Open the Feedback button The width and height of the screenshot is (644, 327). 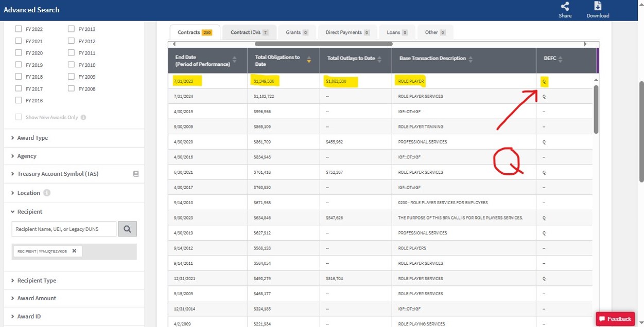615,319
